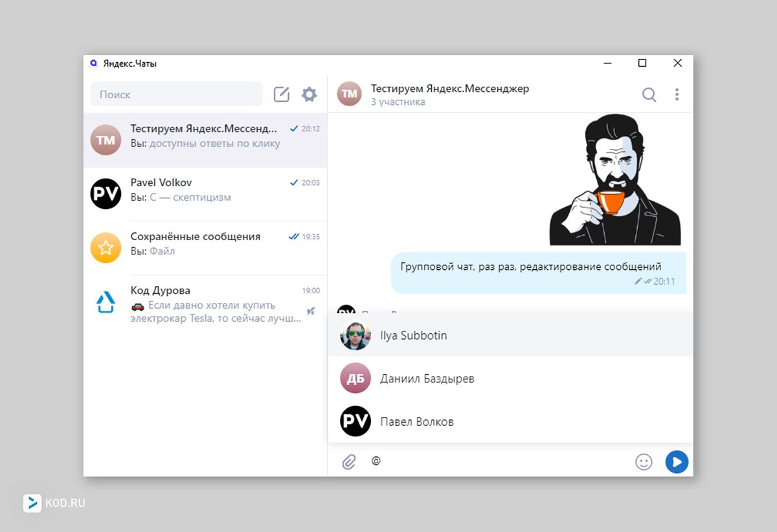This screenshot has width=777, height=532.
Task: Open the new chat compose icon
Action: [282, 94]
